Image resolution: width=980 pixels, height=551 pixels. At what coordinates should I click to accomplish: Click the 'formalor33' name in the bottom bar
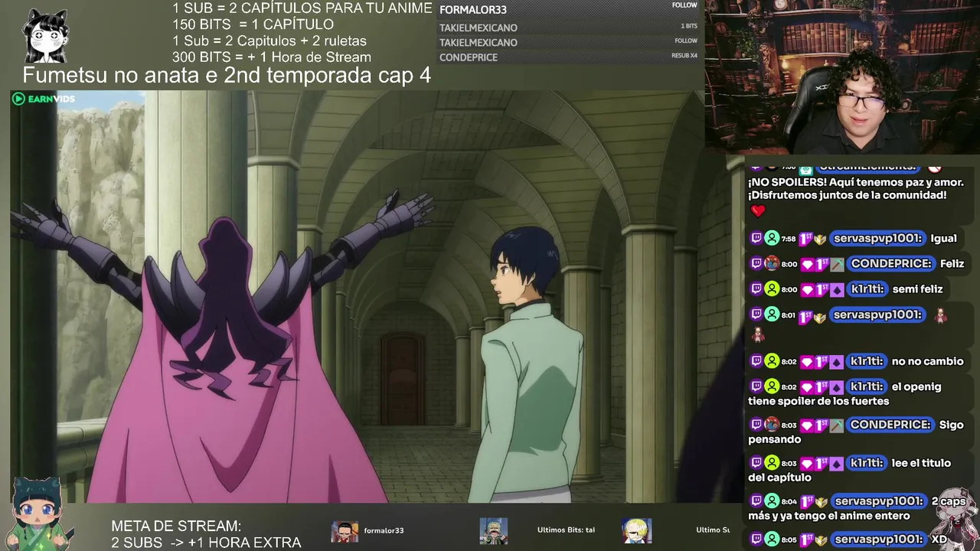(384, 530)
